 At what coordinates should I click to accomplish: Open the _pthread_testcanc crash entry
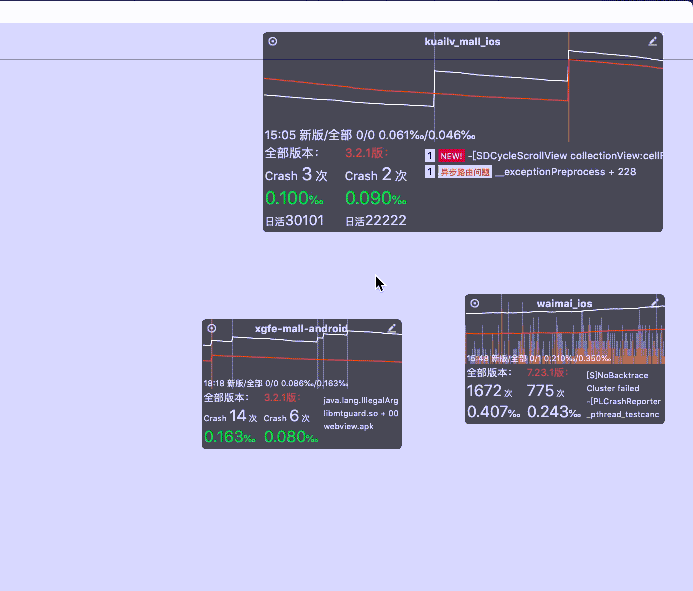coord(622,414)
